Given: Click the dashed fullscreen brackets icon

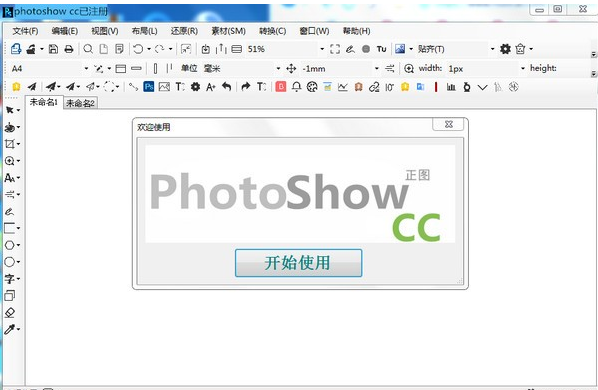Looking at the screenshot, I should click(x=335, y=49).
